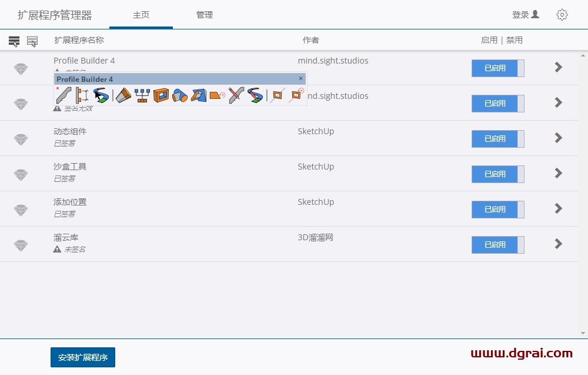Screen dimensions: 588x375
Task: Pick the blue plane with rod trim icon
Action: click(198, 95)
